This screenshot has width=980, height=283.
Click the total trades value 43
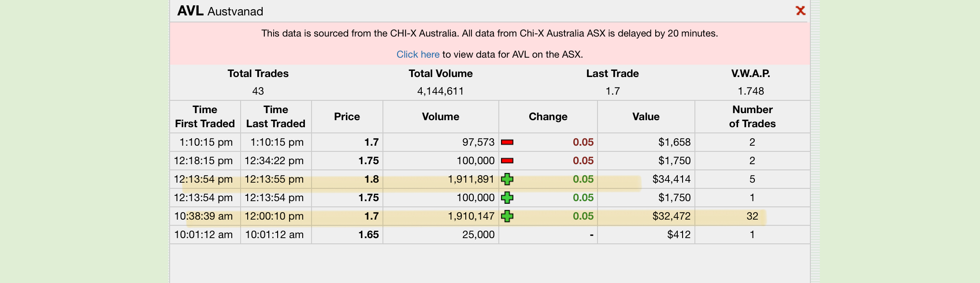[258, 91]
